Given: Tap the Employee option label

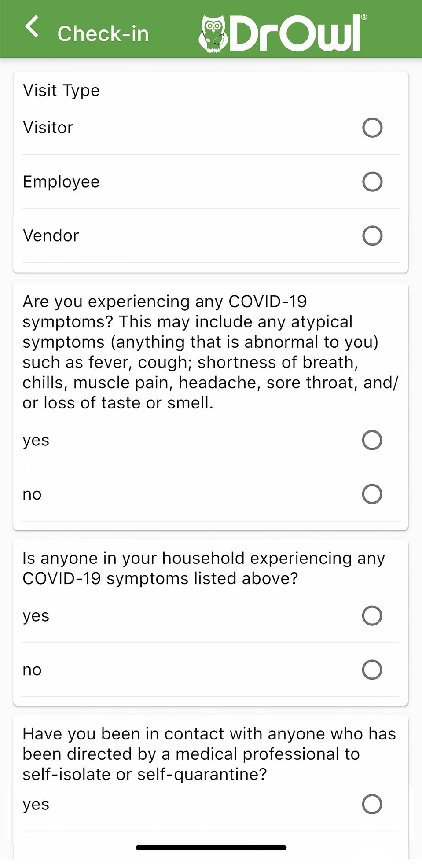Looking at the screenshot, I should [61, 182].
